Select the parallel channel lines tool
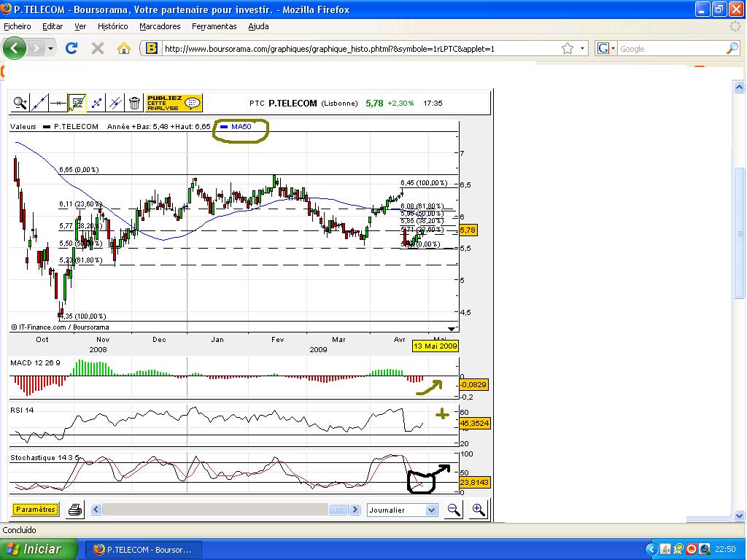Image resolution: width=747 pixels, height=560 pixels. 115,103
